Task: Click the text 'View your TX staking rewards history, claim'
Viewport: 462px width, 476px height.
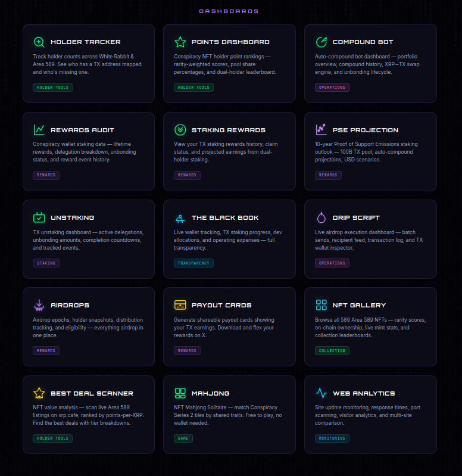Action: pos(226,144)
